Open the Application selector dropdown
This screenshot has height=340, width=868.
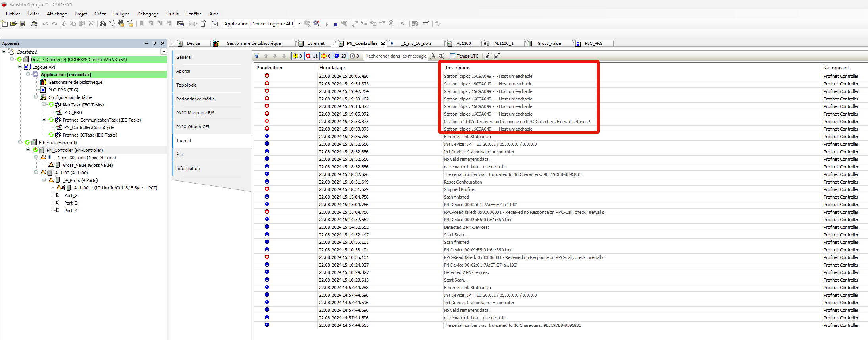(x=300, y=24)
